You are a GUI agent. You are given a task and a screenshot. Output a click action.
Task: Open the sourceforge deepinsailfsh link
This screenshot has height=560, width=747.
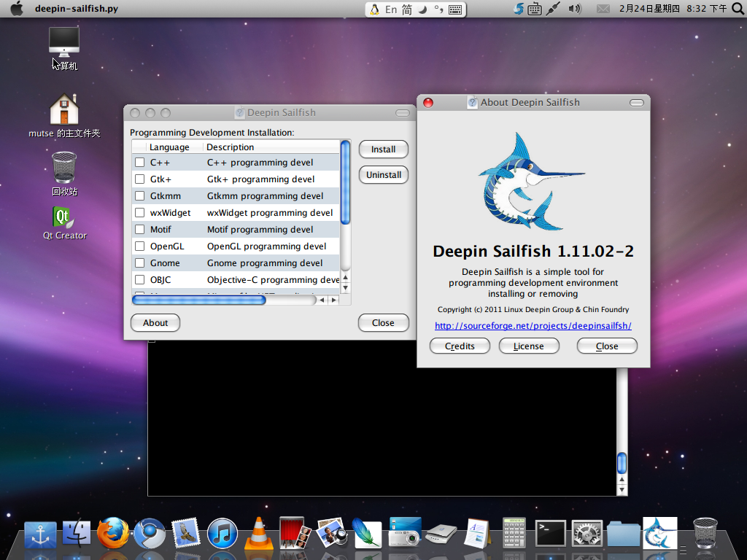click(x=533, y=326)
